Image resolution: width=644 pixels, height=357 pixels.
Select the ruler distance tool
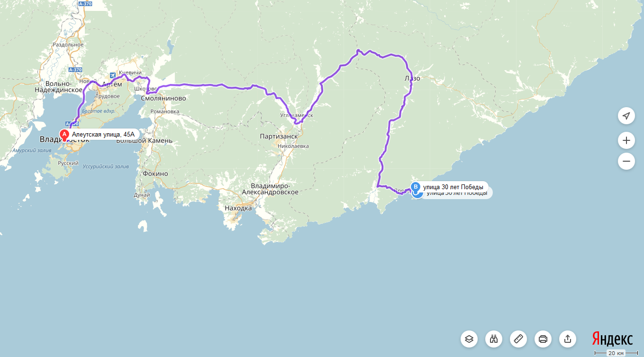coord(518,339)
